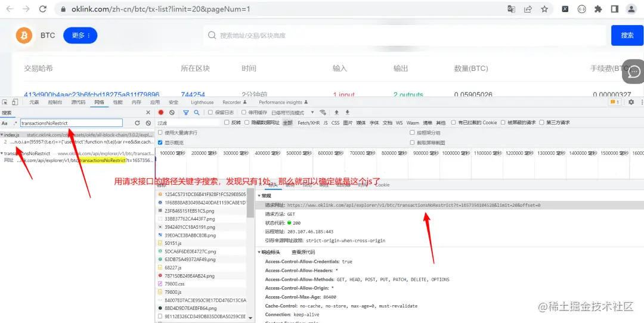The width and height of the screenshot is (644, 323).
Task: Select the 79800.css request row
Action: [x=202, y=284]
